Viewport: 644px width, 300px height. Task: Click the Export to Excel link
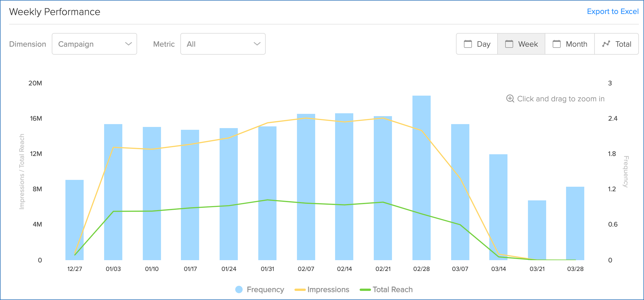click(x=613, y=11)
